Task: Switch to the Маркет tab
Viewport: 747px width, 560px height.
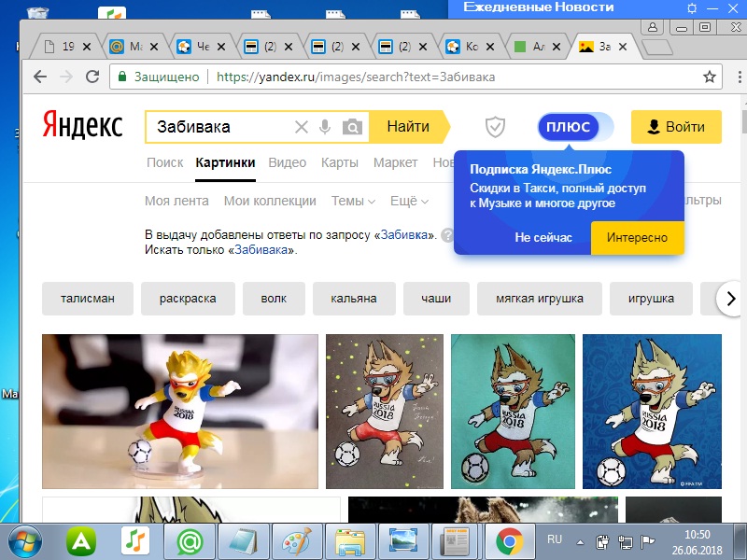Action: click(x=395, y=162)
